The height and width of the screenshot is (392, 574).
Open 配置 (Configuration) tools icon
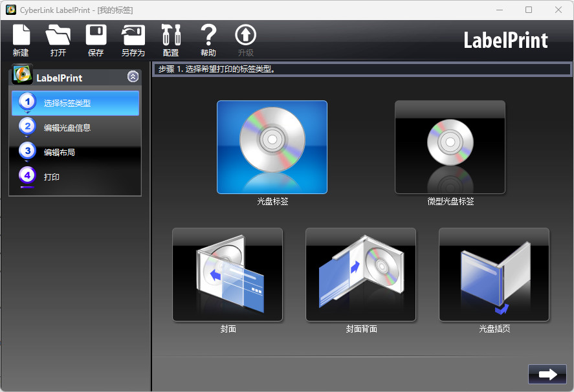pyautogui.click(x=171, y=39)
